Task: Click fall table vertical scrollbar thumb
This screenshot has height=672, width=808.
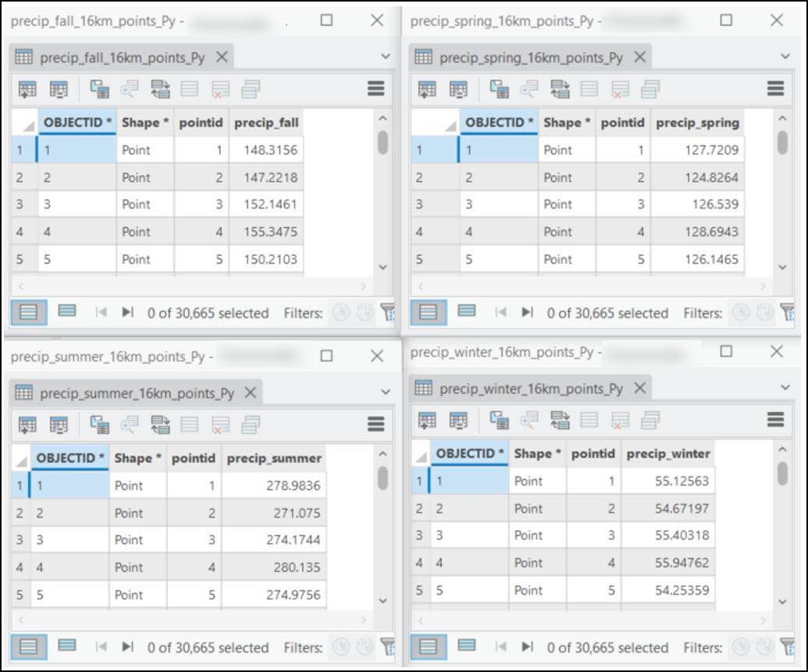Action: [383, 143]
